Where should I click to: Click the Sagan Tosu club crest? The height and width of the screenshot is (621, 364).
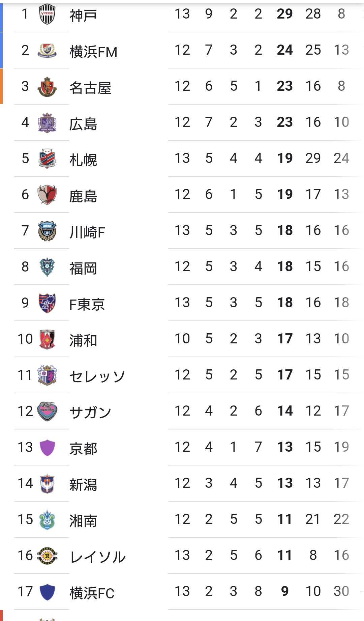click(x=47, y=411)
